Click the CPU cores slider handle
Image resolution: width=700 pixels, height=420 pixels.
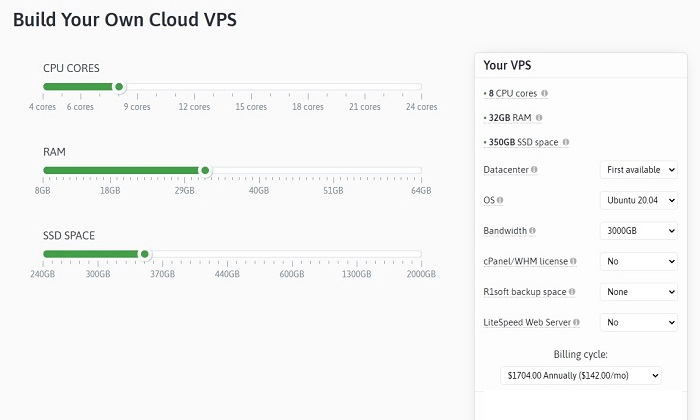pos(119,87)
